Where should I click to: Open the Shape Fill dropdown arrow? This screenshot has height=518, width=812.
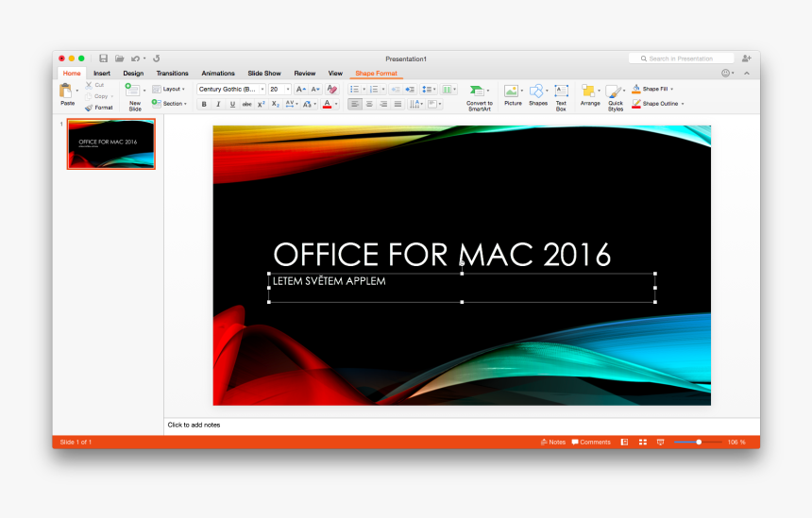pos(671,89)
